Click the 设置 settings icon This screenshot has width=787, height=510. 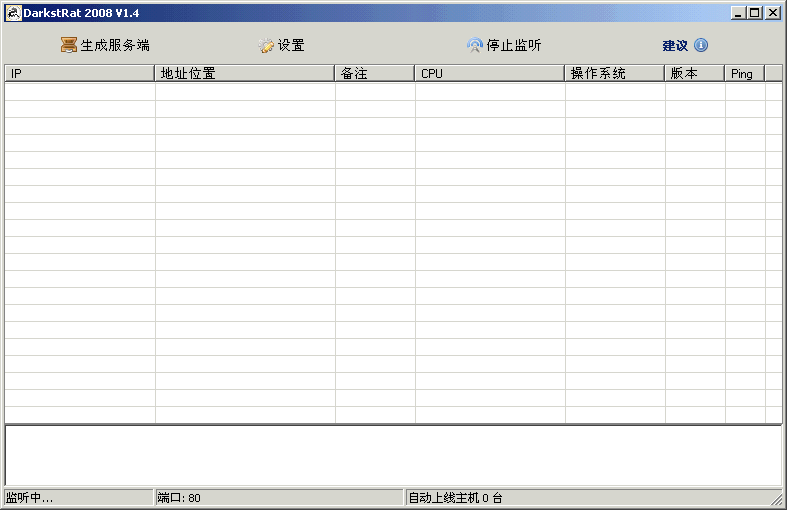click(266, 45)
